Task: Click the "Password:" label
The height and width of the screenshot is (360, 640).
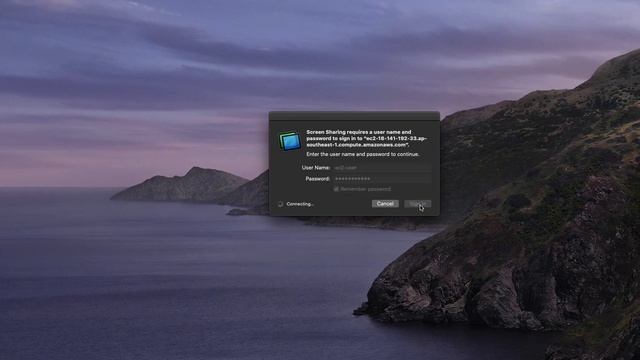Action: [318, 178]
